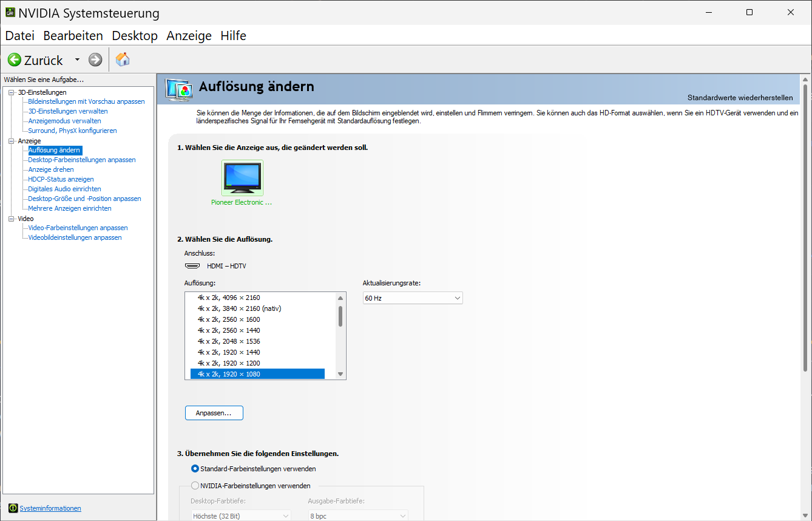Collapse the 3D-Einstellungen tree node
812x521 pixels.
(11, 92)
